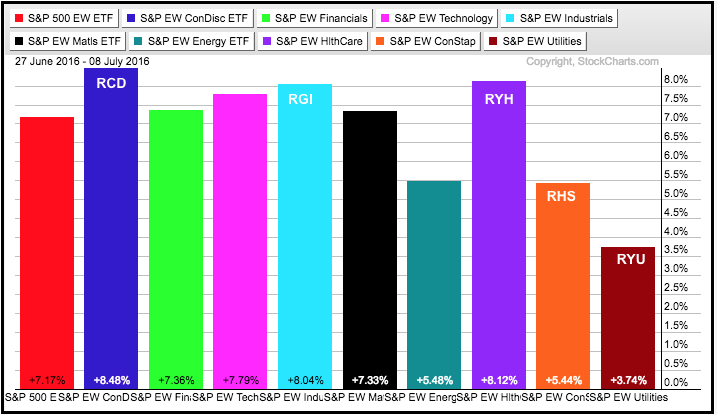Select the S&P EW ConStap legend entry
The image size is (717, 415).
coord(430,41)
